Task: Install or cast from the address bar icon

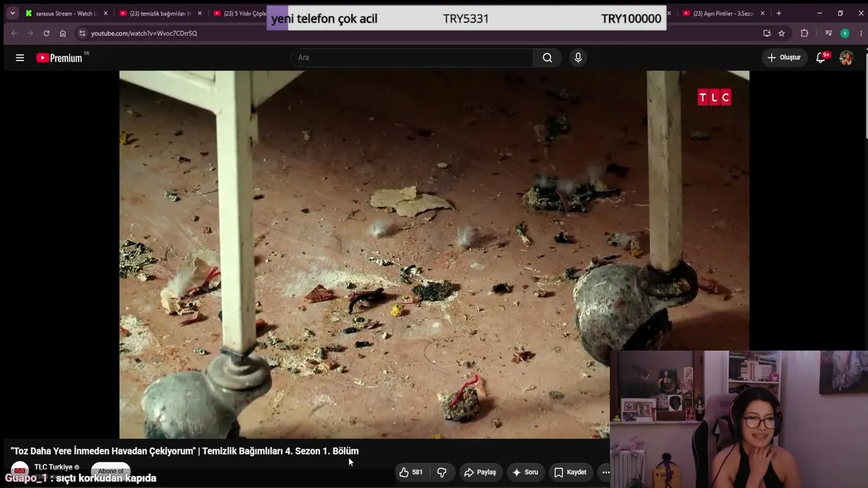Action: point(767,33)
